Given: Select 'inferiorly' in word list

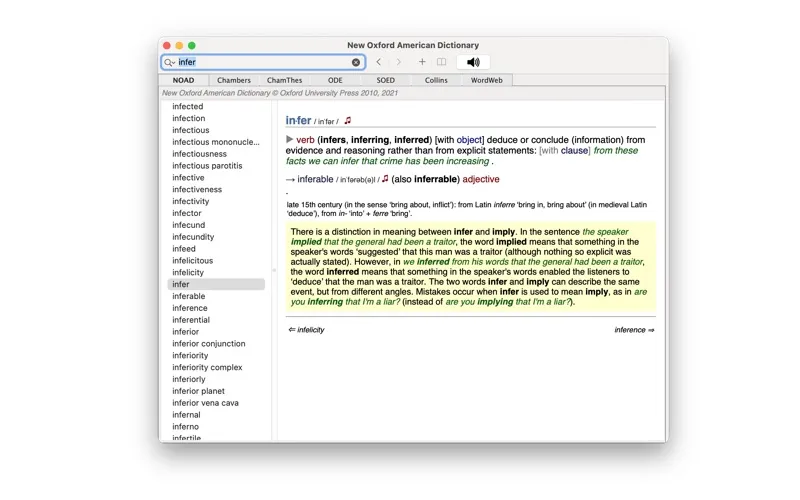Looking at the screenshot, I should [189, 379].
